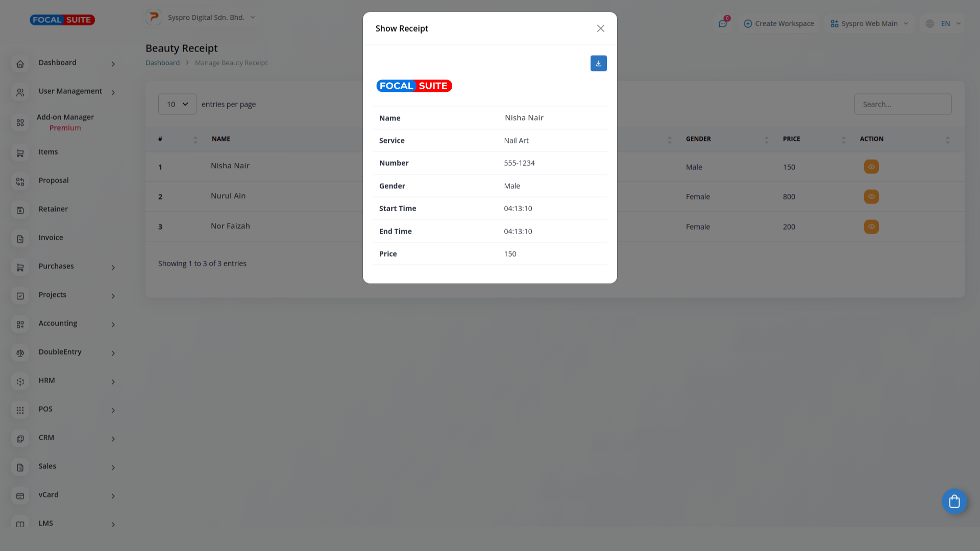Click the shopping bag floating button
This screenshot has width=980, height=551.
click(x=954, y=502)
